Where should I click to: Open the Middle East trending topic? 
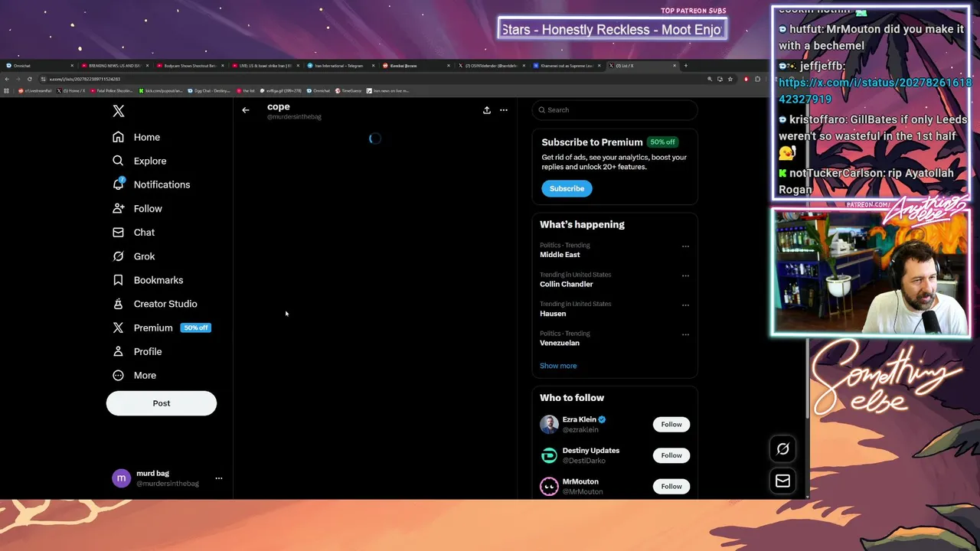click(560, 255)
